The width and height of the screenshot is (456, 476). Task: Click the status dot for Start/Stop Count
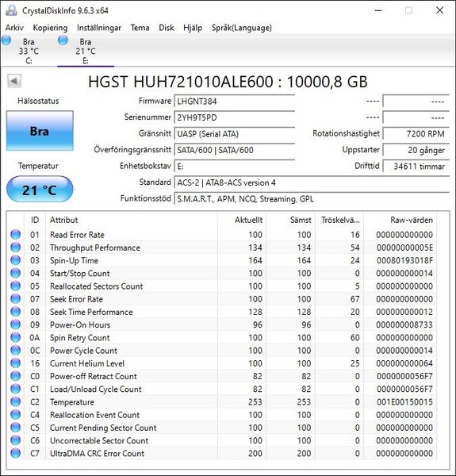click(x=16, y=273)
